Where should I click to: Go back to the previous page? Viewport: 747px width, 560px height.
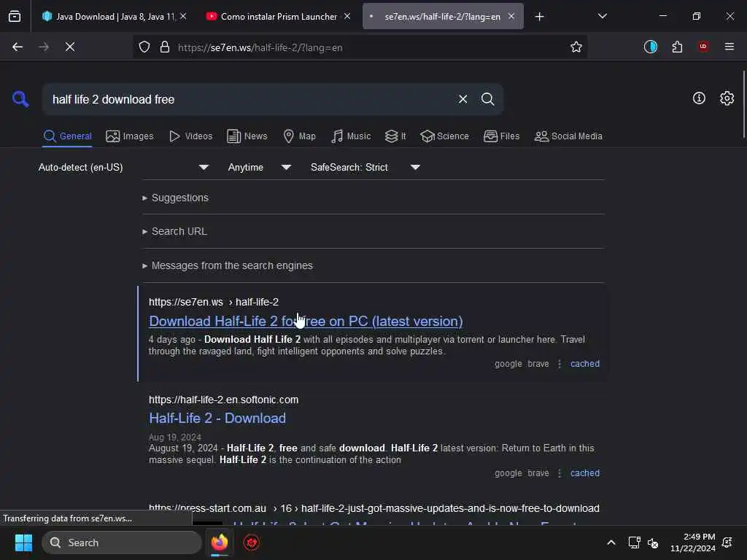[x=18, y=47]
